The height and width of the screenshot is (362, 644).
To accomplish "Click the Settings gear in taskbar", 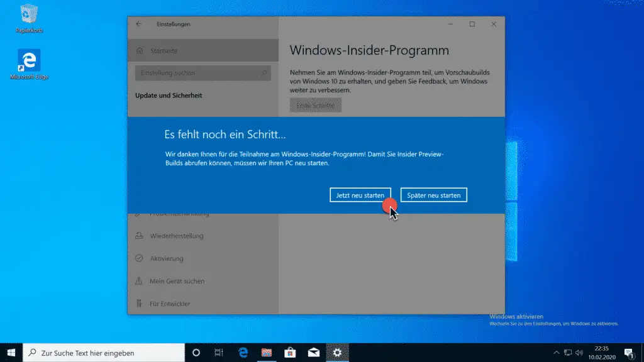I will click(337, 353).
